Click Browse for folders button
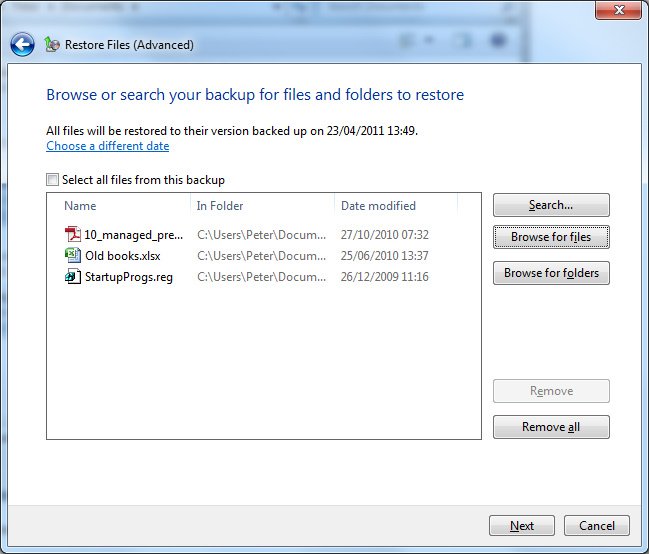649x554 pixels. [x=551, y=273]
